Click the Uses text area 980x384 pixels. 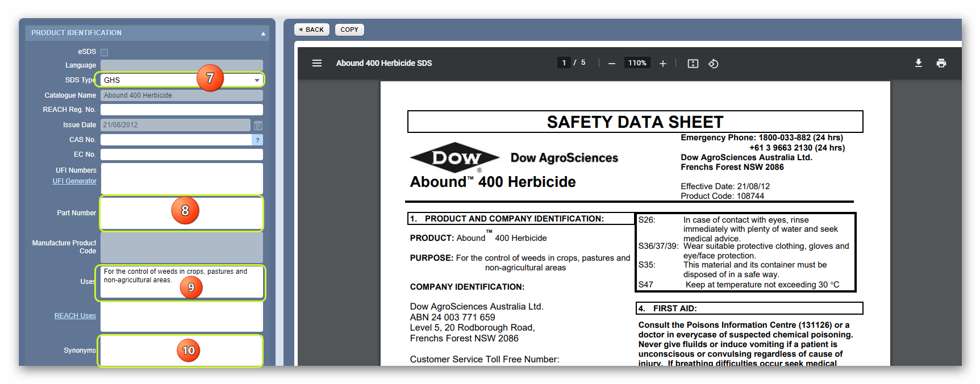pyautogui.click(x=182, y=282)
